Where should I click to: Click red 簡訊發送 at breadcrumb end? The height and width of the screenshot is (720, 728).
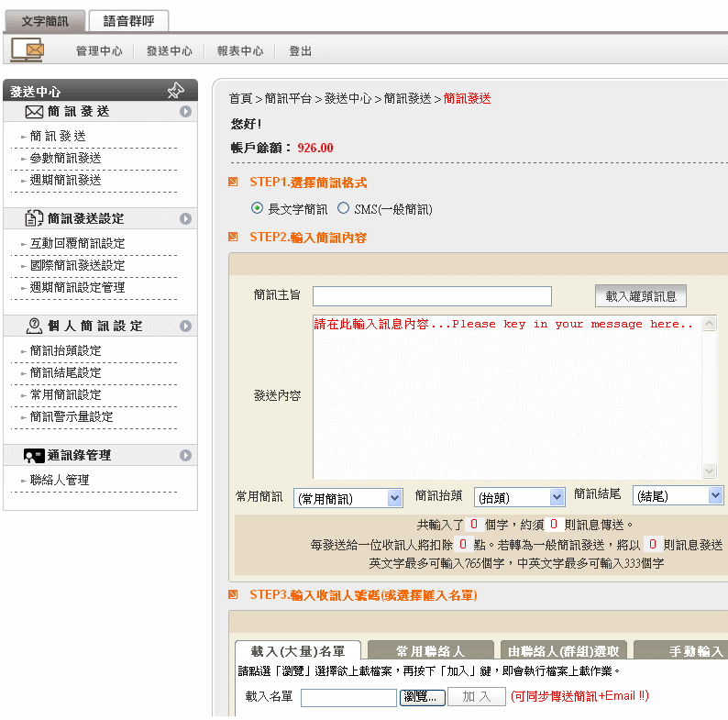pos(467,98)
